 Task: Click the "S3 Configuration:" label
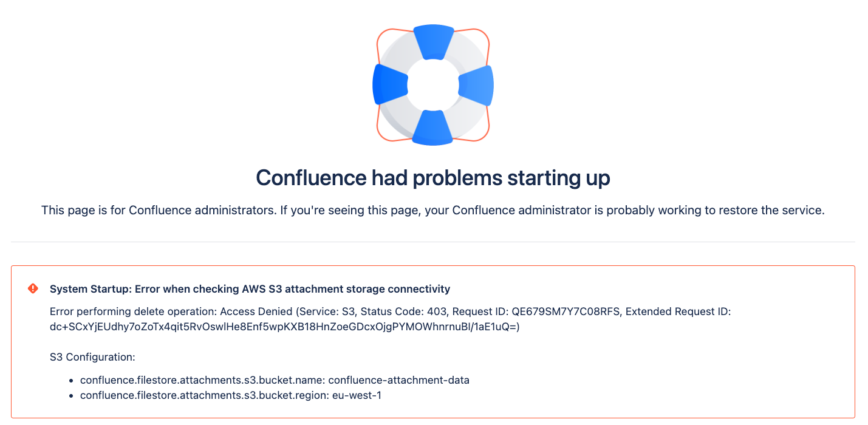click(92, 357)
